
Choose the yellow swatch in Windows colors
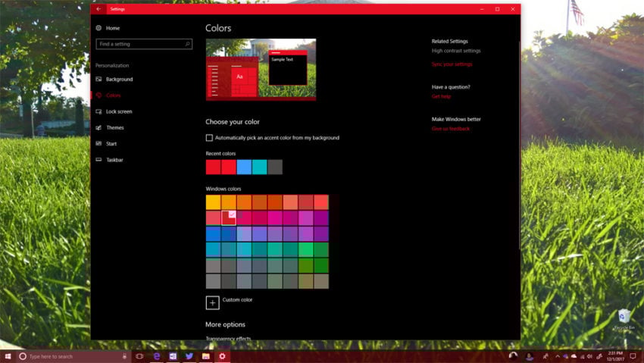(213, 202)
